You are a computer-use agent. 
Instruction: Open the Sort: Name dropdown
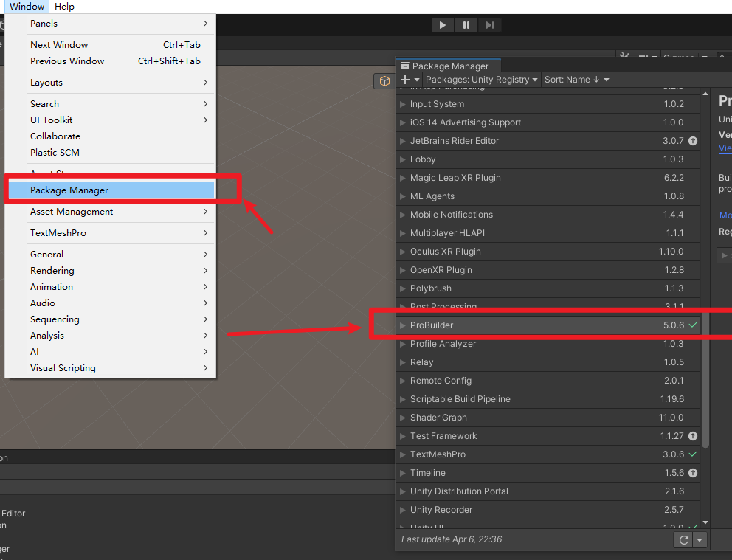pos(577,80)
